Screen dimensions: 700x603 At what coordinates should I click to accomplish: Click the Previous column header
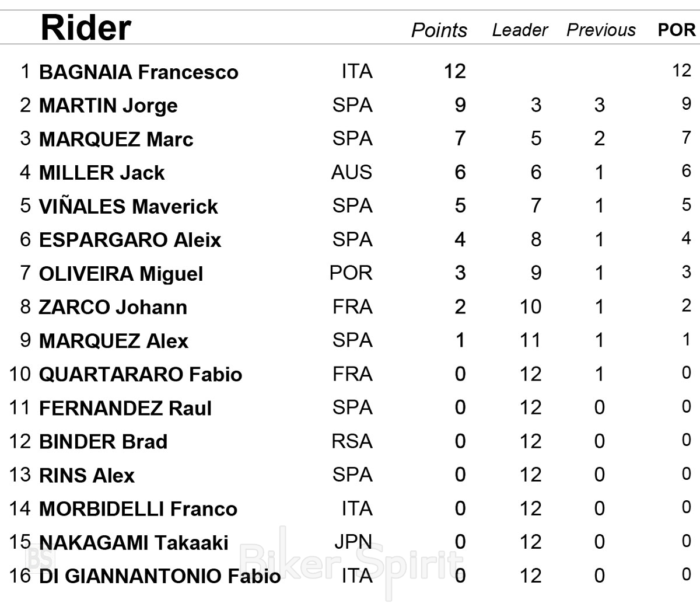601,30
